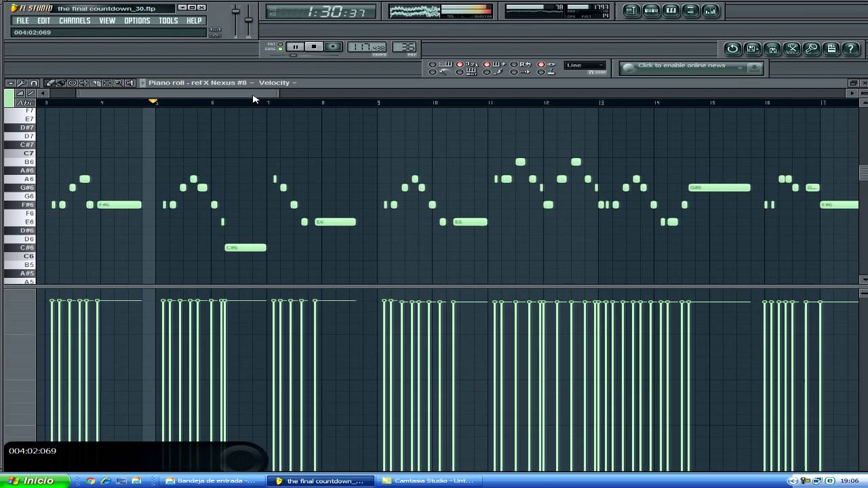Switch to Bandeja de entrada taskbar window
This screenshot has width=868, height=488.
213,481
